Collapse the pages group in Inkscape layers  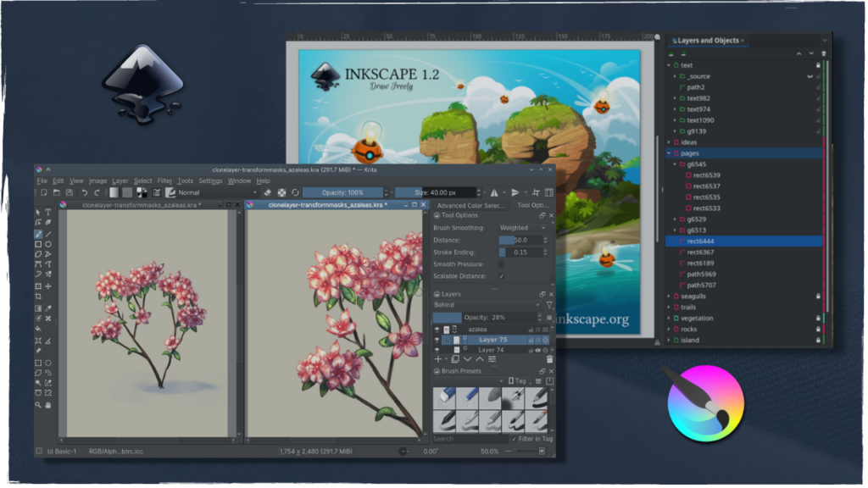pos(669,153)
